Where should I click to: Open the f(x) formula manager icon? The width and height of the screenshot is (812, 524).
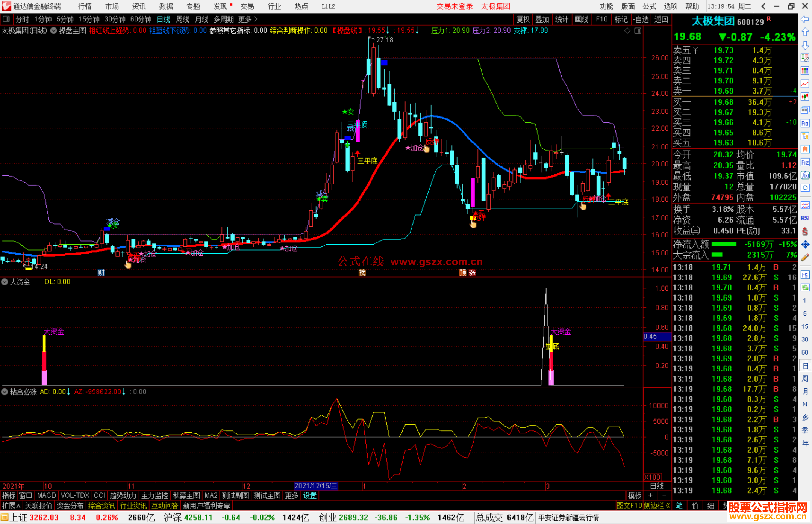(x=805, y=175)
